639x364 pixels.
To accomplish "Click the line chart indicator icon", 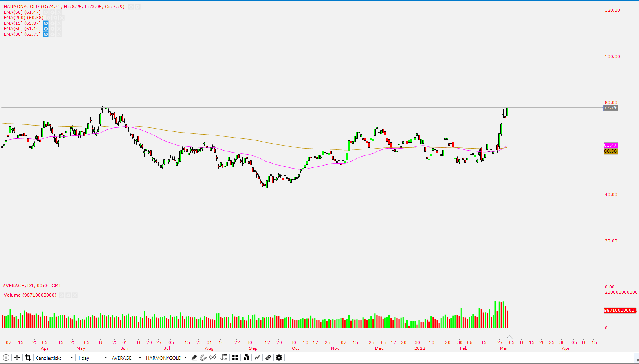I will pos(257,358).
